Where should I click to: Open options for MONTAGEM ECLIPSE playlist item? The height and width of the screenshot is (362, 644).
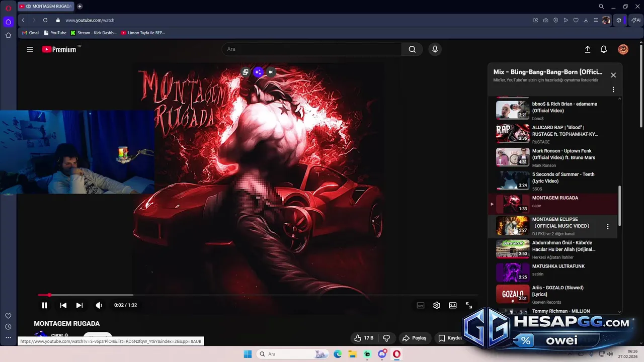[607, 227]
